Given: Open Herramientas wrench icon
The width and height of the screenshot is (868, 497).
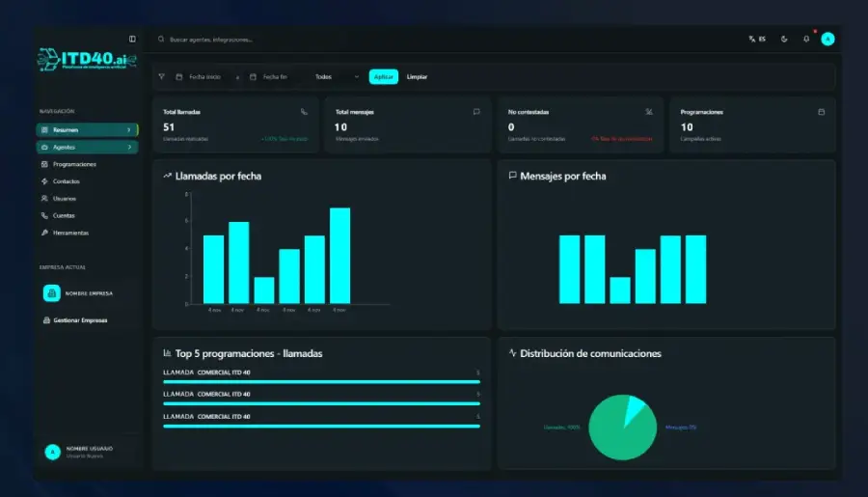Looking at the screenshot, I should pyautogui.click(x=44, y=233).
